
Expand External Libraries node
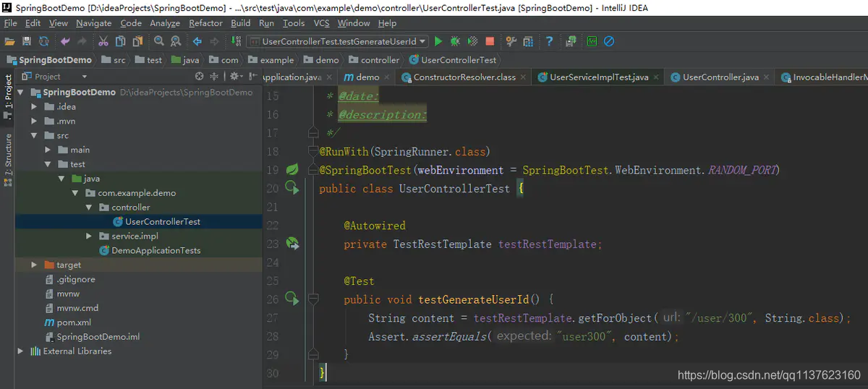tap(21, 351)
